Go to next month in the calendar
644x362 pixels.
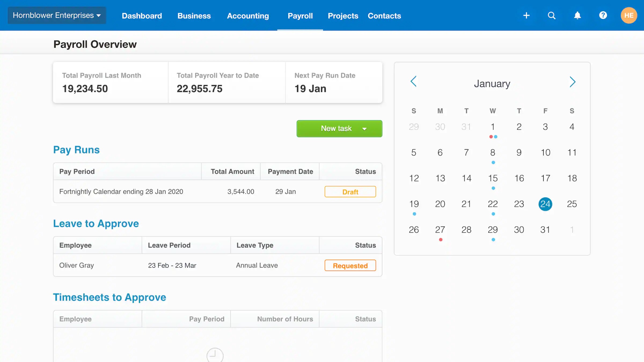[x=573, y=82]
